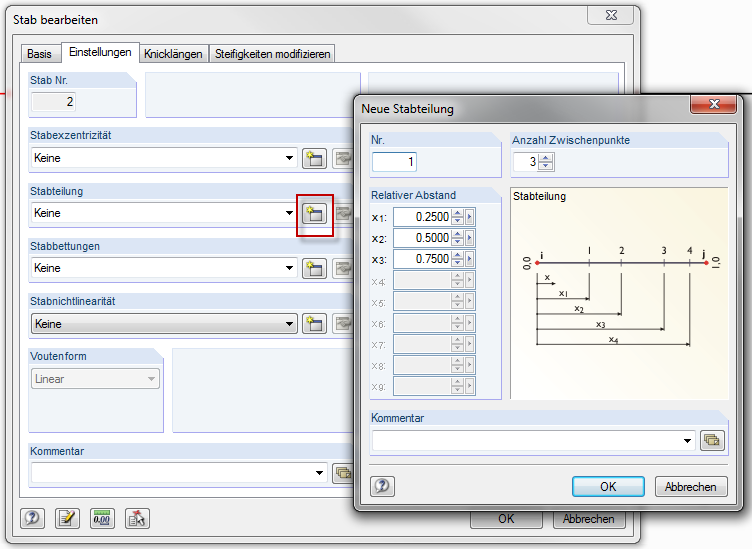Click the arrow button beside x3 field

click(470, 259)
